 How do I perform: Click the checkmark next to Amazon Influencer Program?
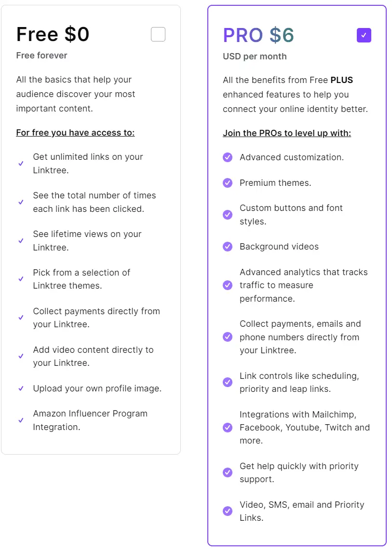(x=21, y=420)
